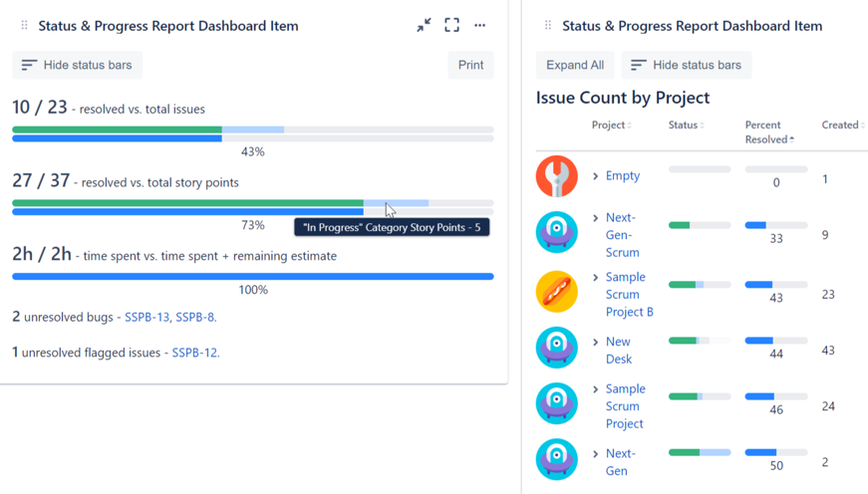Sort by the Status column header
Screen dimensions: 868x494
[x=686, y=125]
